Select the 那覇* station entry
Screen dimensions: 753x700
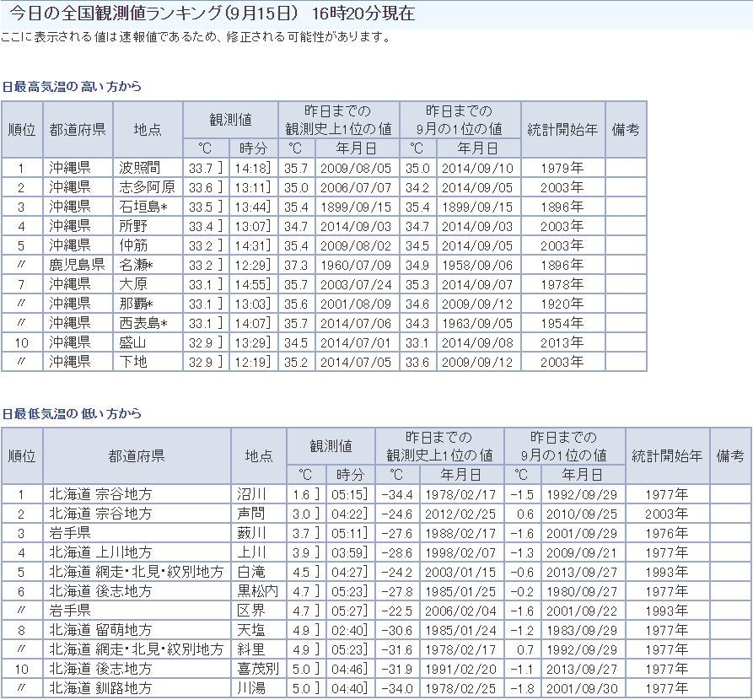tap(136, 304)
